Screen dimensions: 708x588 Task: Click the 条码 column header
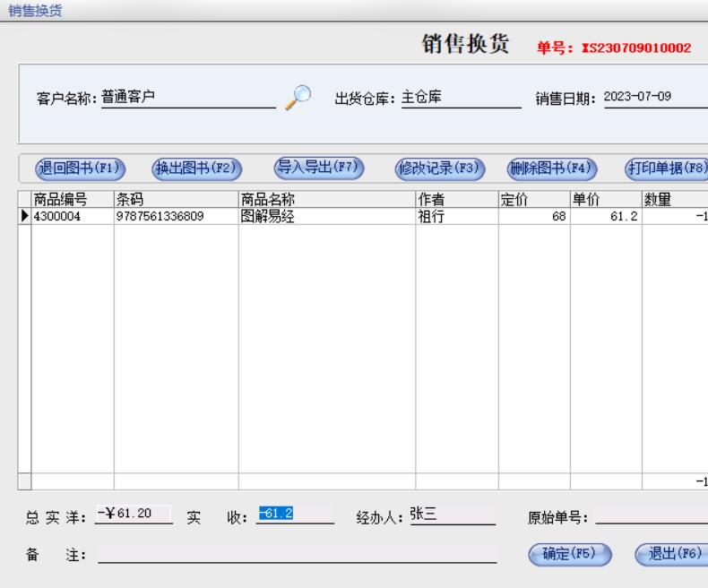tap(176, 199)
